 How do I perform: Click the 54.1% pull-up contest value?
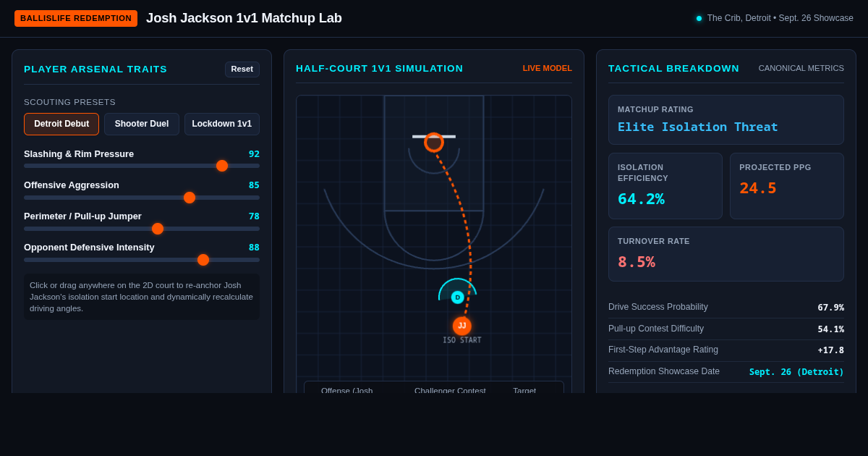coord(831,329)
